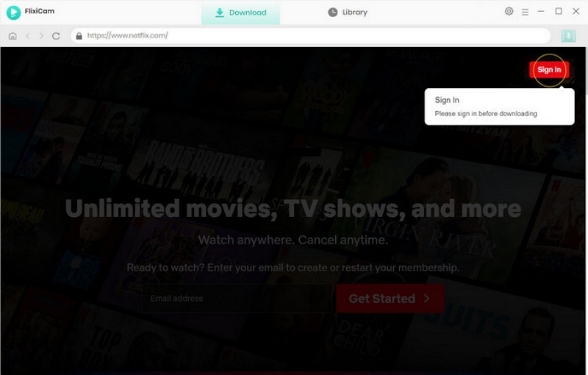
Task: Click 'Ready to watch? Enter your email' text
Action: (x=293, y=268)
